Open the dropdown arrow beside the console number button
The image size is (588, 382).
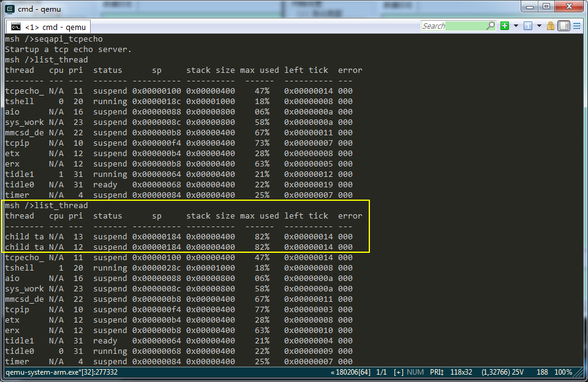[539, 26]
